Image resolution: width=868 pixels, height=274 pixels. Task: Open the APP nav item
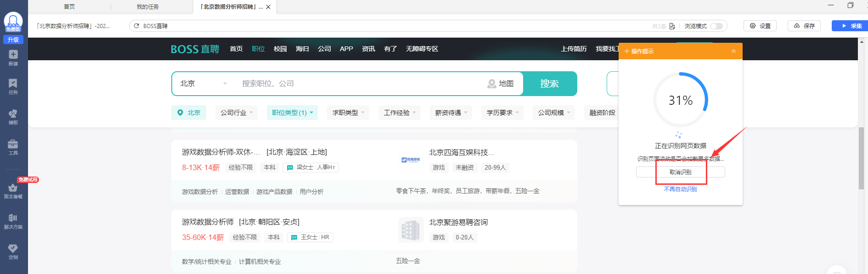pyautogui.click(x=346, y=49)
